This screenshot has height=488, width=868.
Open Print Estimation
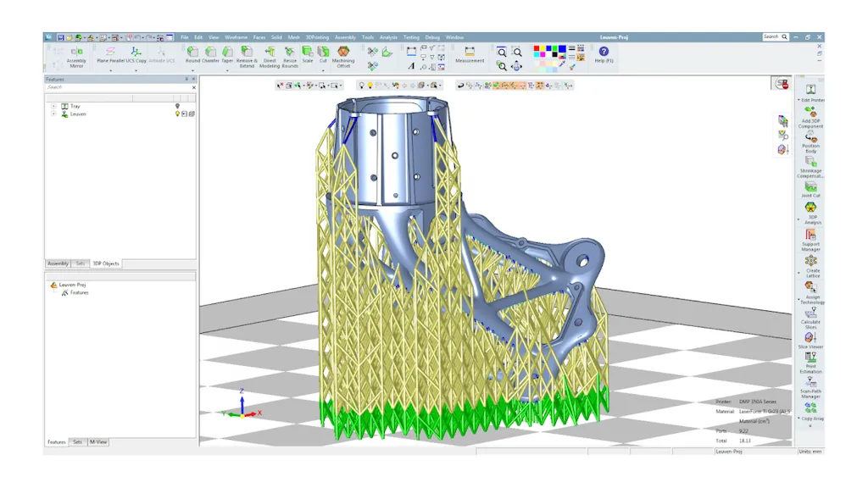click(x=810, y=363)
